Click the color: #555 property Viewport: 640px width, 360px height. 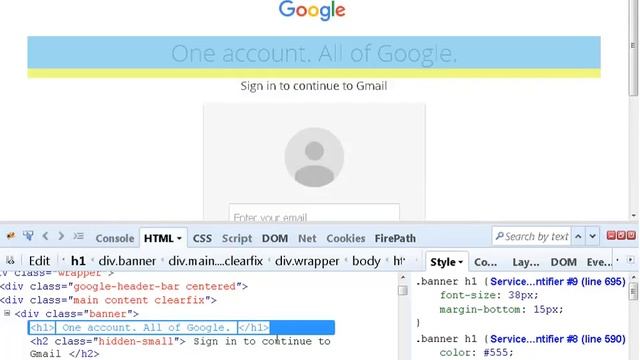pyautogui.click(x=476, y=352)
